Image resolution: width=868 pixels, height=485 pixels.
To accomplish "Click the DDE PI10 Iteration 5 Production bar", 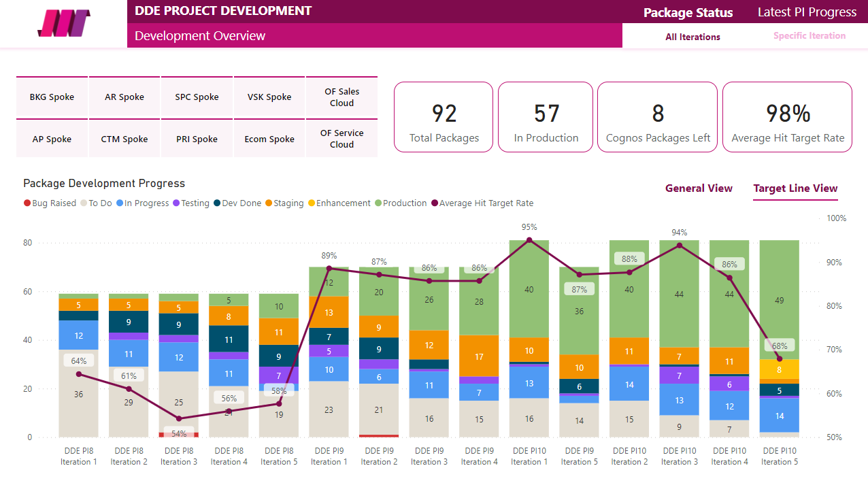I will (x=779, y=299).
